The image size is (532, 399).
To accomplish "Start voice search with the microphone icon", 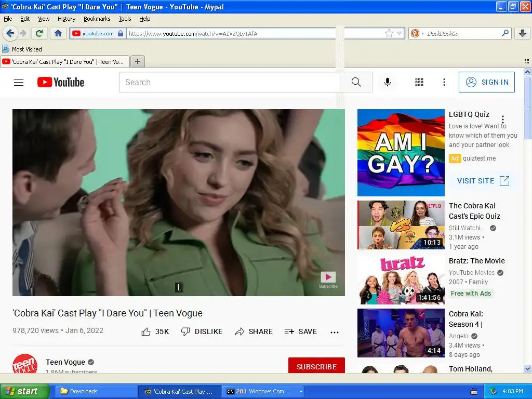I will coord(388,82).
